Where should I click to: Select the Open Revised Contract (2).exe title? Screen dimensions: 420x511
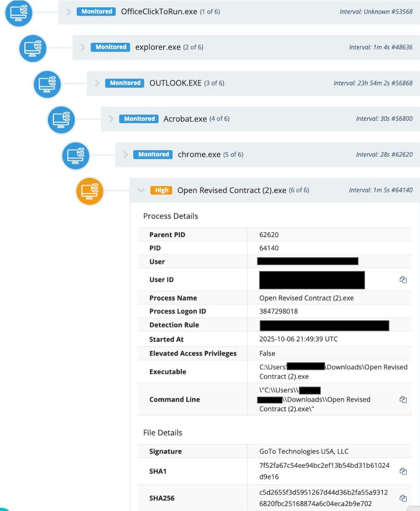[232, 190]
